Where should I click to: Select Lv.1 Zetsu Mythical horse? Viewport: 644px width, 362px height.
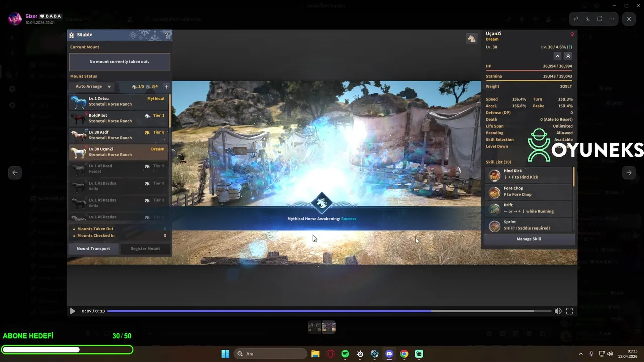click(x=119, y=101)
